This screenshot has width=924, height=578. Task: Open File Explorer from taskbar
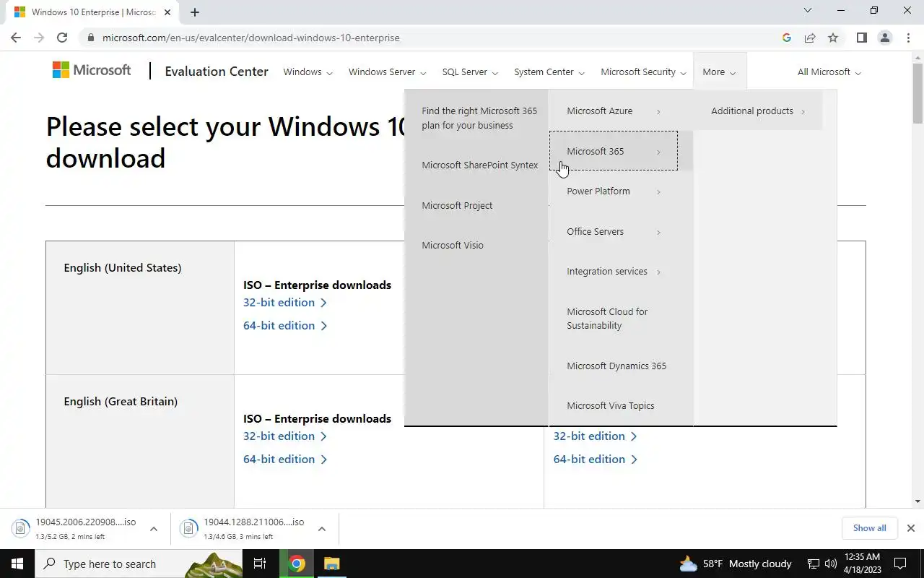click(331, 564)
